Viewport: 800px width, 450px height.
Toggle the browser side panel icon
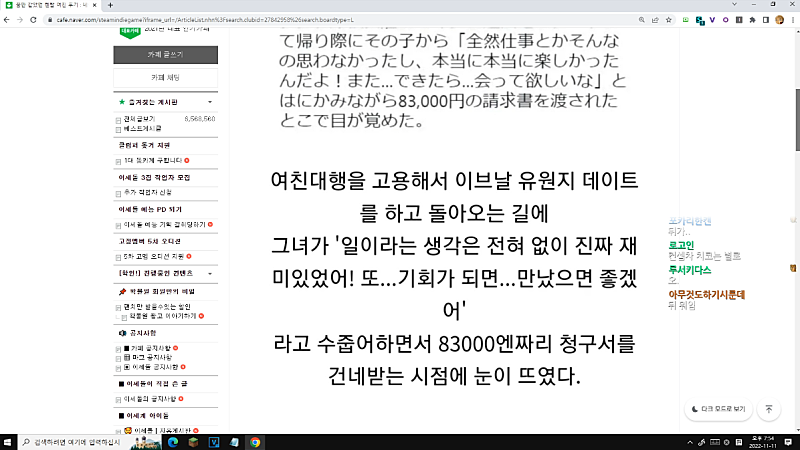765,20
